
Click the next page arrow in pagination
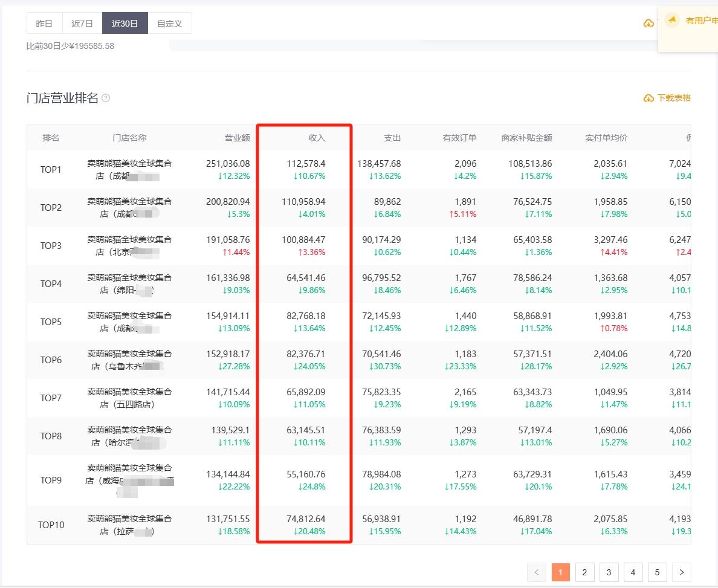(681, 572)
